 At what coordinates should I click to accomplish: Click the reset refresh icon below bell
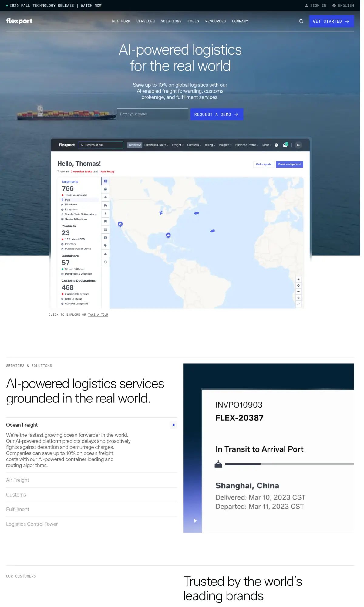click(106, 262)
